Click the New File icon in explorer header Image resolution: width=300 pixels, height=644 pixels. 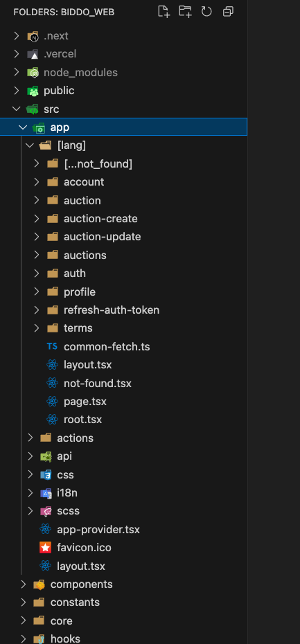(x=164, y=12)
